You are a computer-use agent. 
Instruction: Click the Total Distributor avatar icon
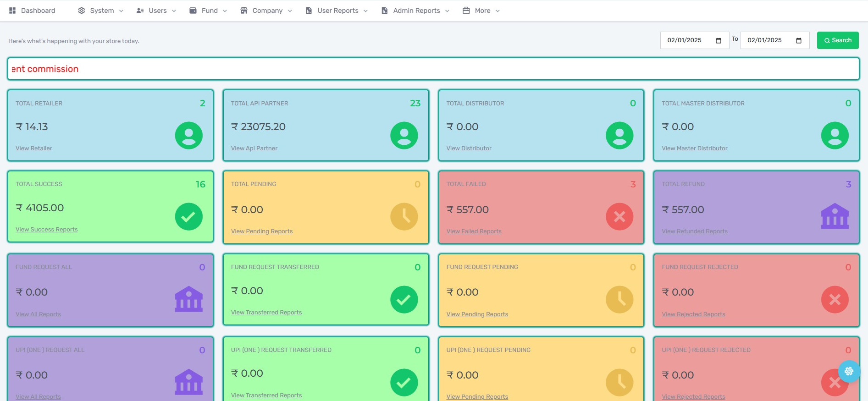(619, 135)
